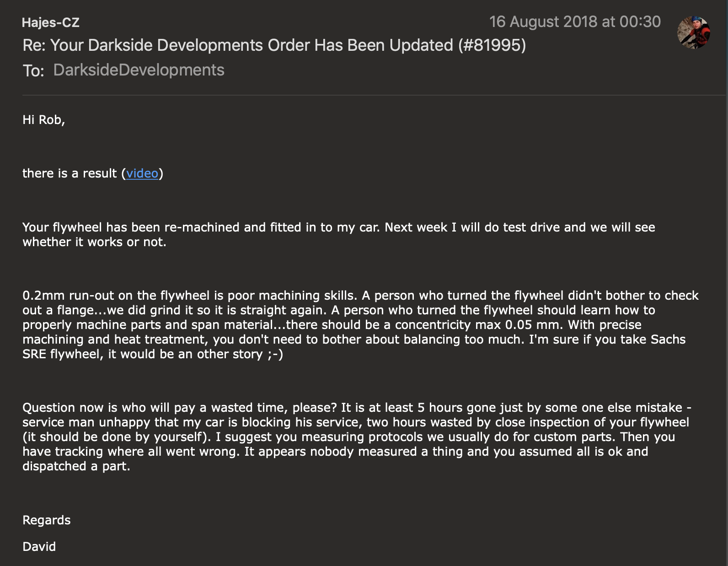
Task: Click the "Regards" closing line
Action: pyautogui.click(x=47, y=520)
